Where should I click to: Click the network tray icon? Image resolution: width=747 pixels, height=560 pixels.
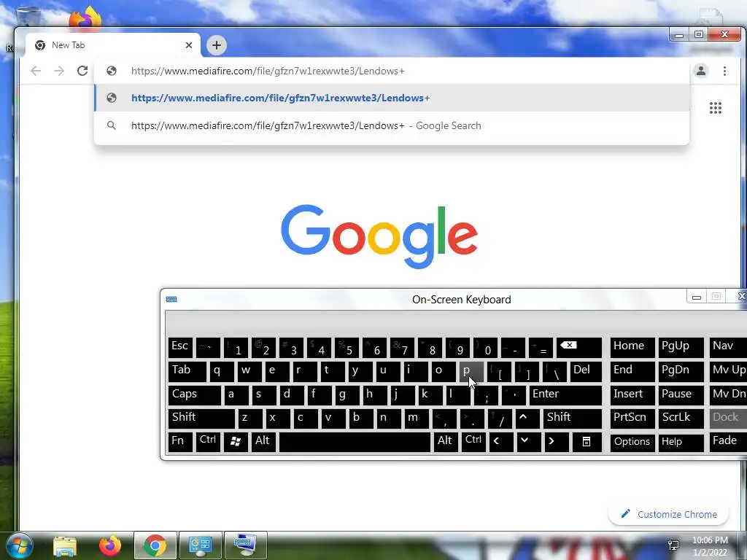[673, 545]
